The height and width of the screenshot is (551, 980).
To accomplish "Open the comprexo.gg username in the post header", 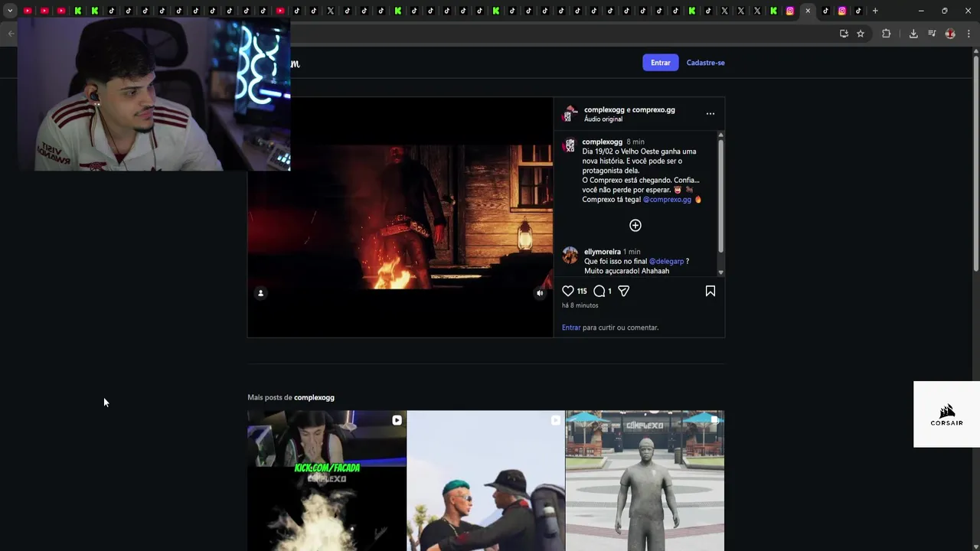I will [653, 109].
